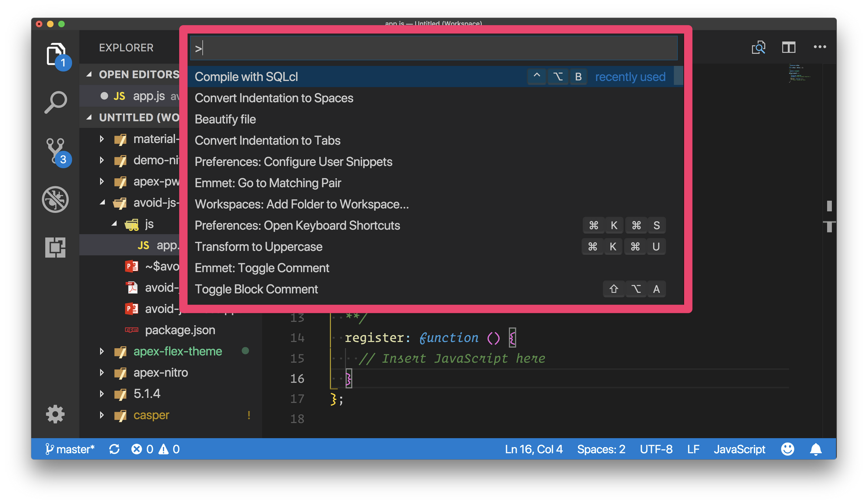Click the synchronize icon in the status bar
Image resolution: width=868 pixels, height=504 pixels.
pos(114,449)
